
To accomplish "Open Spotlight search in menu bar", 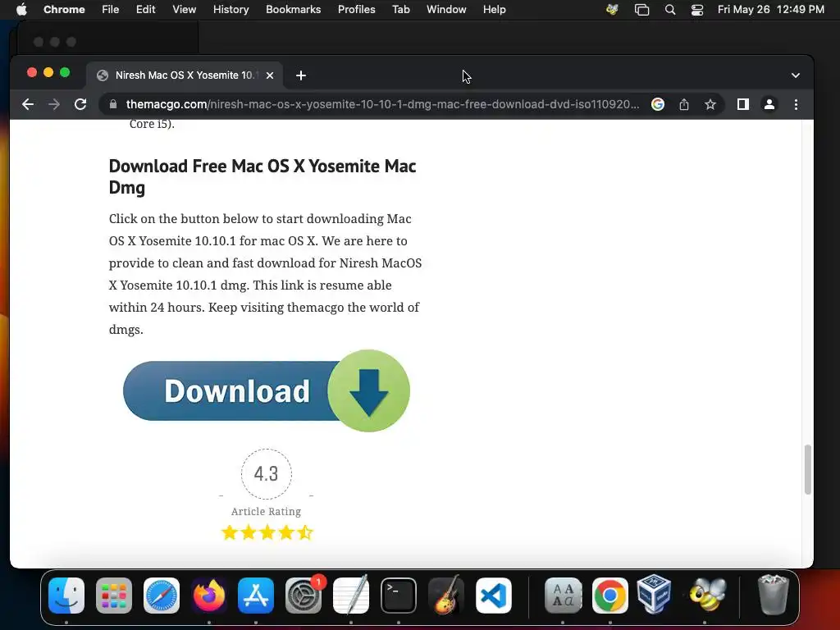I will click(670, 10).
